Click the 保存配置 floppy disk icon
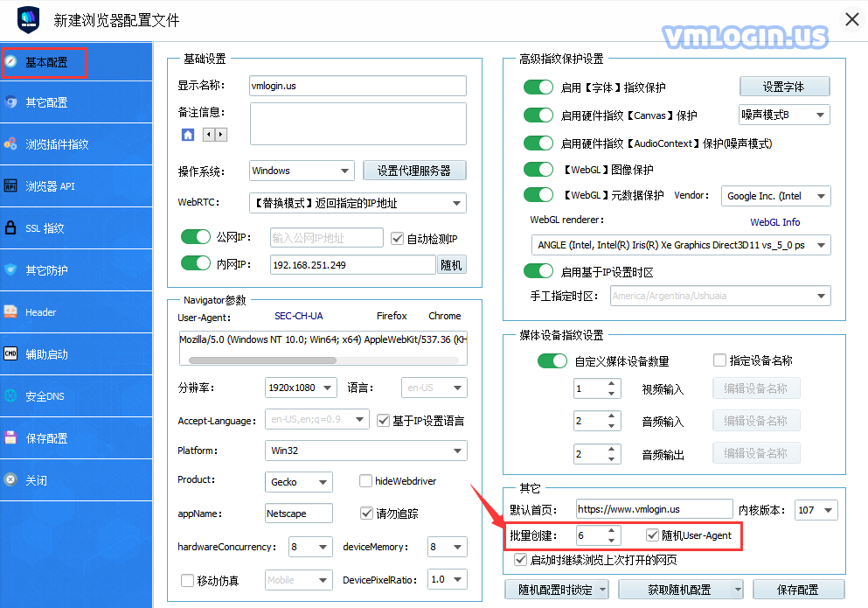This screenshot has width=868, height=608. pyautogui.click(x=10, y=438)
